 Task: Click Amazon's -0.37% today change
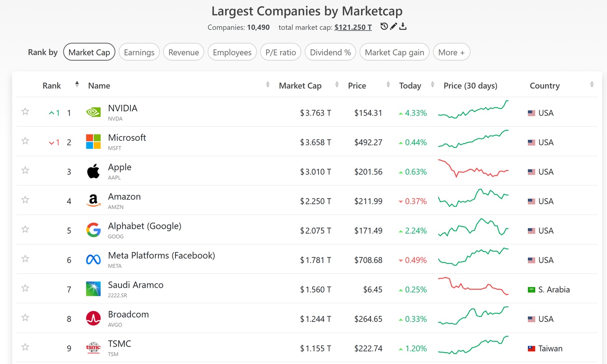point(413,201)
